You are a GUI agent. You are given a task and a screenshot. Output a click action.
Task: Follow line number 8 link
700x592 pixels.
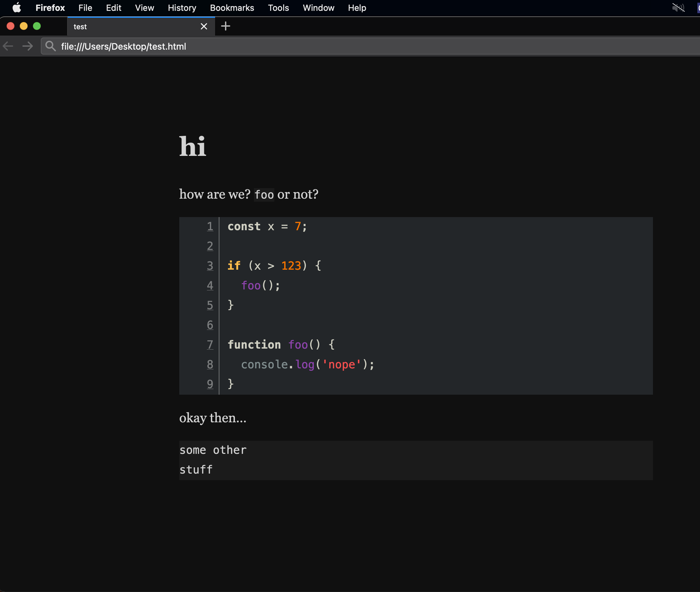210,364
